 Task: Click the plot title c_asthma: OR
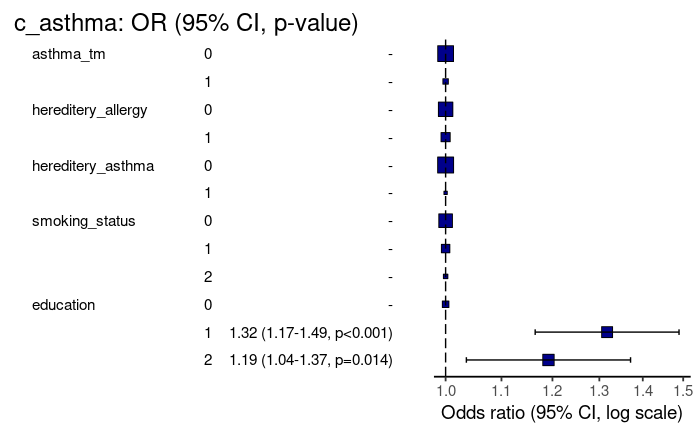click(x=186, y=24)
